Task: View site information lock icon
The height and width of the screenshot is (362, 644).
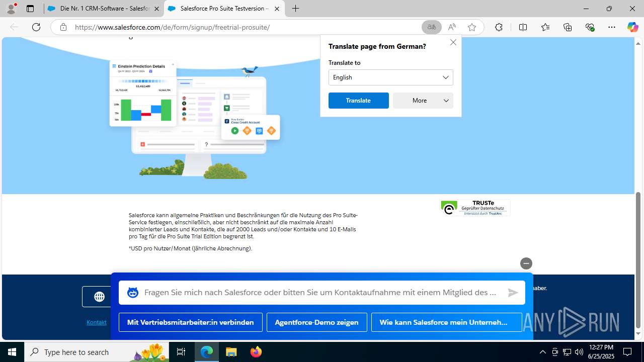Action: pos(63,27)
